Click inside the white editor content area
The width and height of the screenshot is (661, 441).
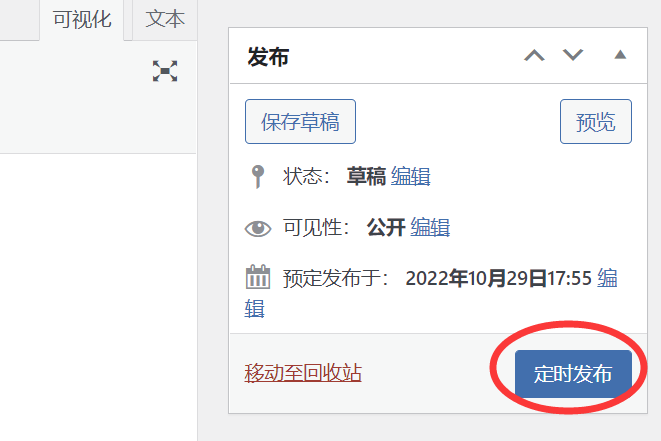(x=98, y=295)
